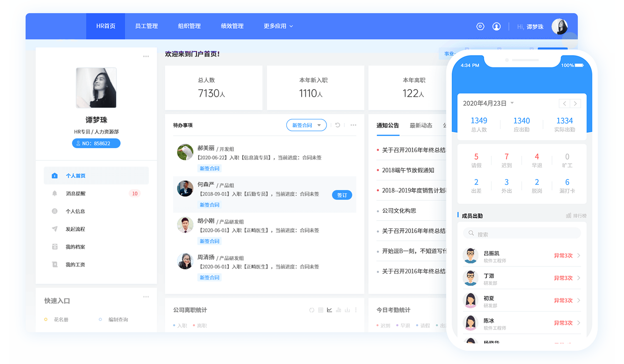The width and height of the screenshot is (624, 364).
Task: Click the refresh icon in 待办事项 panel
Action: pos(337,125)
